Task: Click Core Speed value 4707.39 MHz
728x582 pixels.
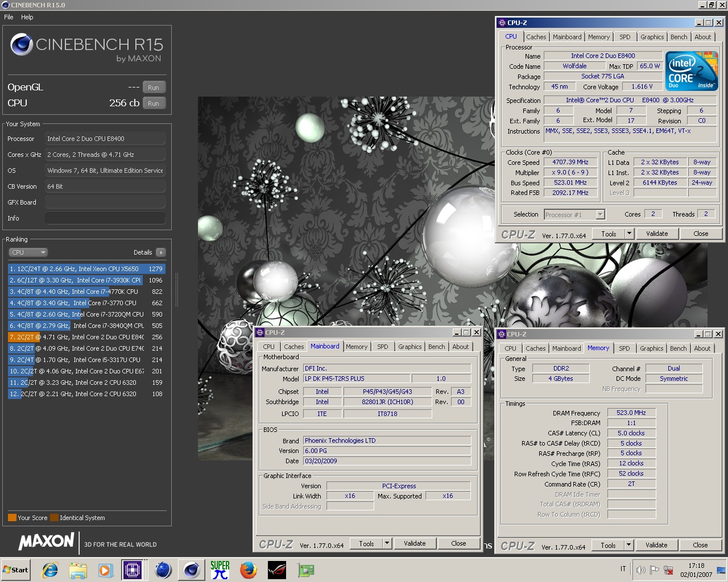Action: [570, 162]
